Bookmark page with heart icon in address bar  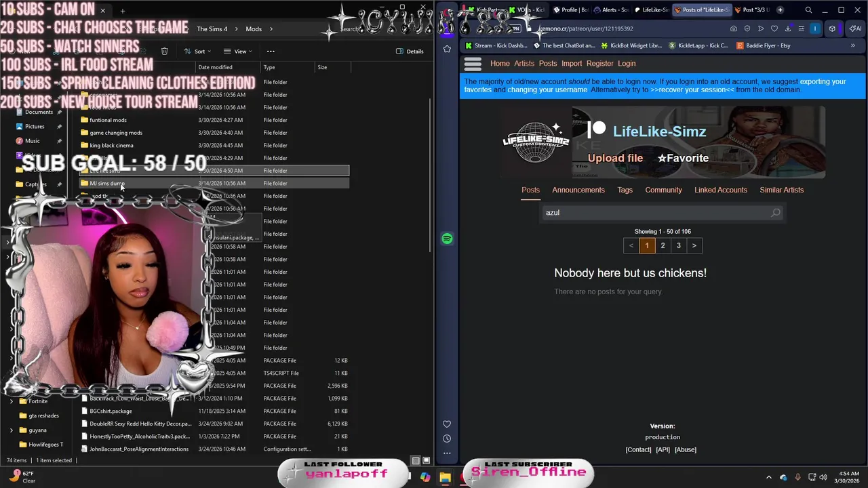[x=774, y=29]
